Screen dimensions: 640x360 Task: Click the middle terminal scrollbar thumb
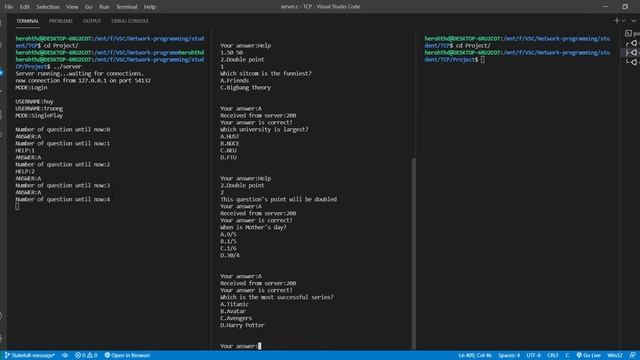click(x=413, y=253)
